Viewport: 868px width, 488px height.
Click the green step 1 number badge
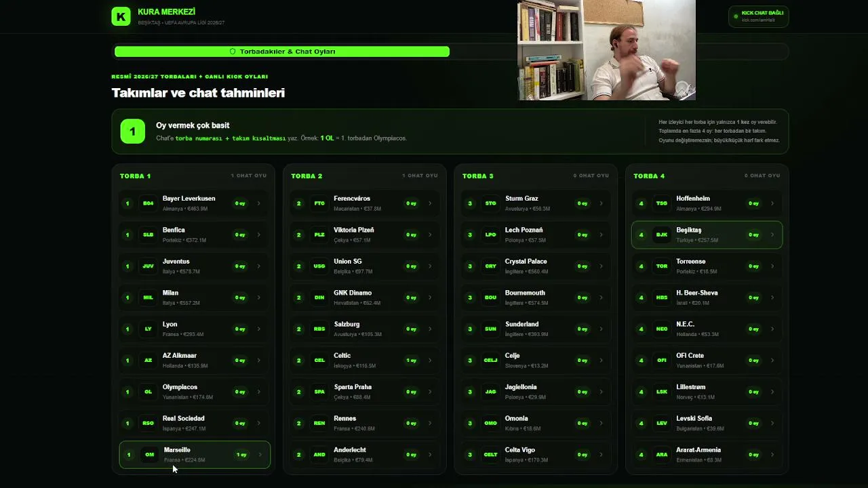(132, 131)
